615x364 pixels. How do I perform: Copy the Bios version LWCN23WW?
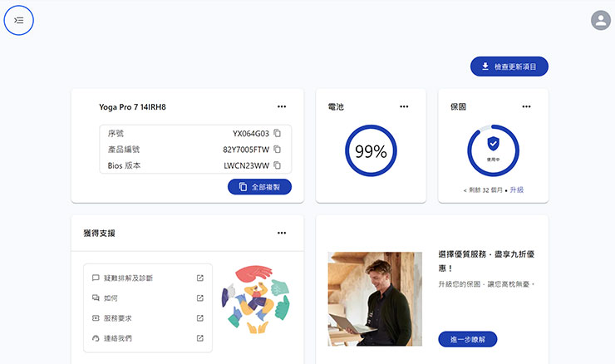(x=278, y=165)
